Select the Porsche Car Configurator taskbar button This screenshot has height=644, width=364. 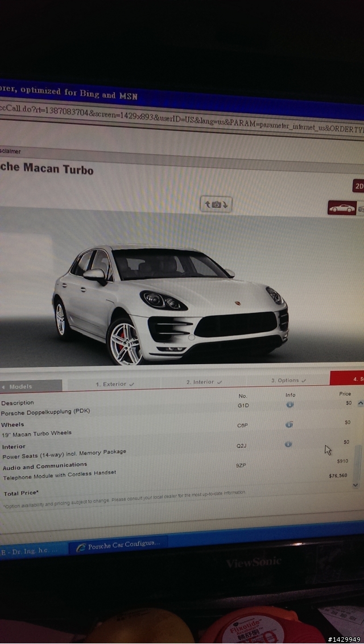[119, 545]
